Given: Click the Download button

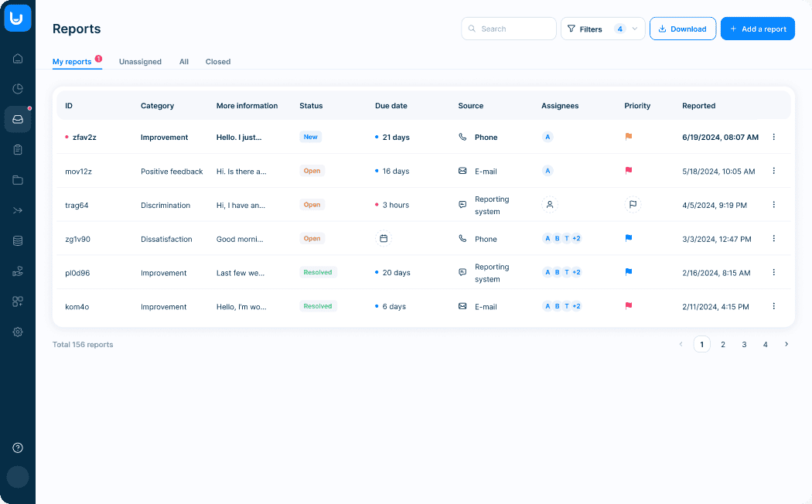Looking at the screenshot, I should (682, 29).
